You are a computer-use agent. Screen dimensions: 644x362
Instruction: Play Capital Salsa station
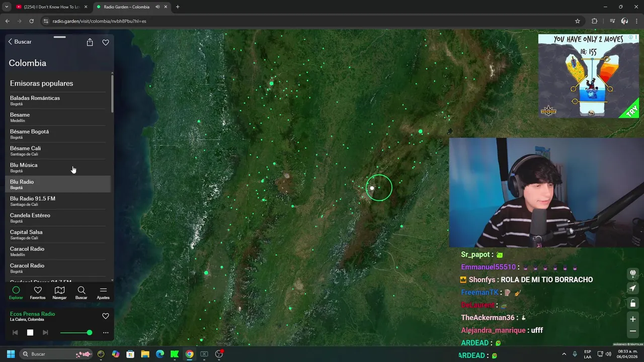click(x=58, y=234)
